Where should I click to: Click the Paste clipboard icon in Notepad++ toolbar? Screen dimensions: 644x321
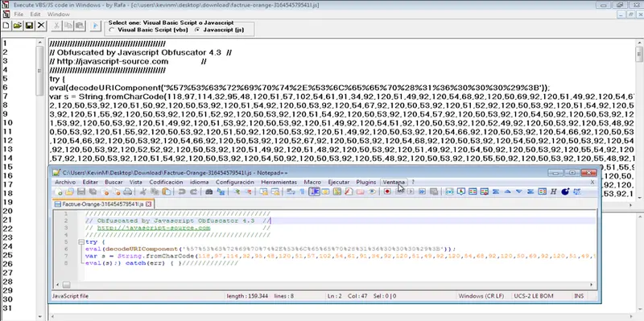(x=167, y=191)
